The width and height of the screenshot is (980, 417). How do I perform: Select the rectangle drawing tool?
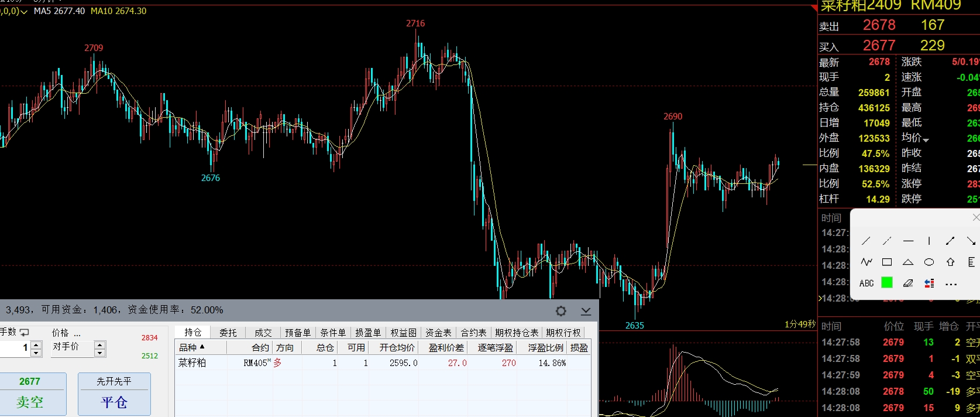pos(887,262)
